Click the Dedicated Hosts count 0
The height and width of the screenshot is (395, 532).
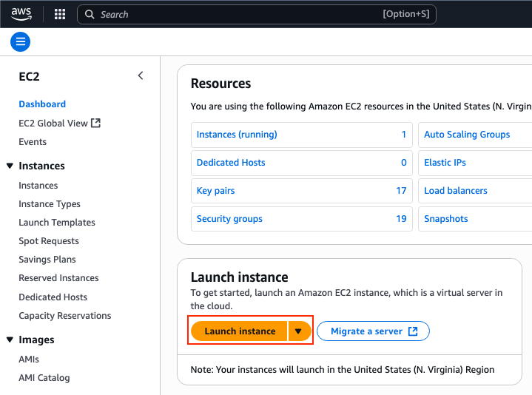[x=404, y=163]
